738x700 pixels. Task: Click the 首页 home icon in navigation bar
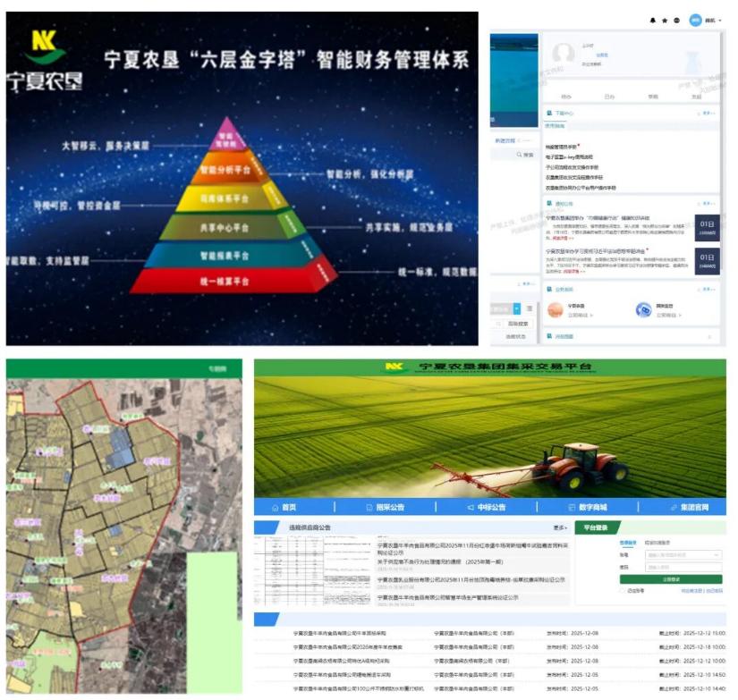[x=276, y=507]
